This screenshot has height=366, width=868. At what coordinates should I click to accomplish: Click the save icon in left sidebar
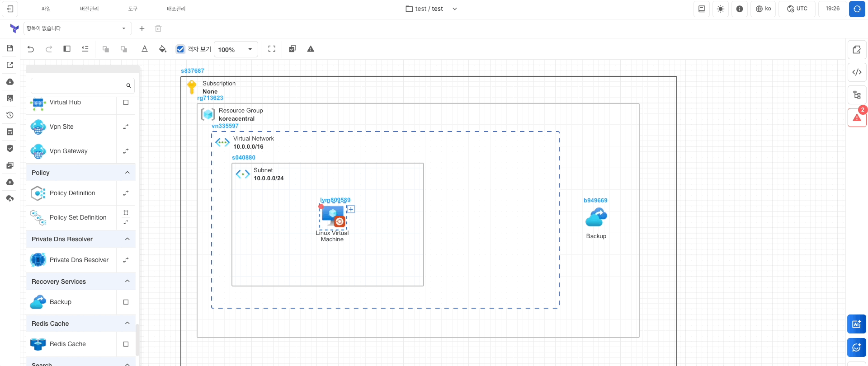pyautogui.click(x=10, y=48)
